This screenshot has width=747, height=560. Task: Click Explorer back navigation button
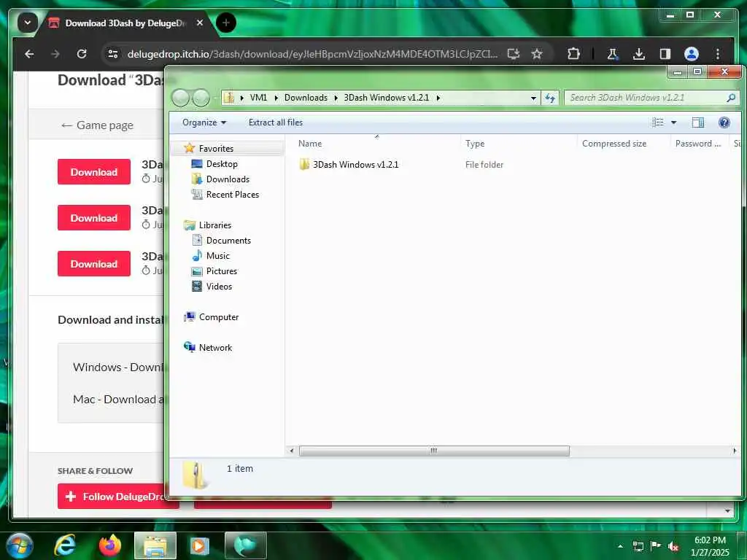[181, 98]
